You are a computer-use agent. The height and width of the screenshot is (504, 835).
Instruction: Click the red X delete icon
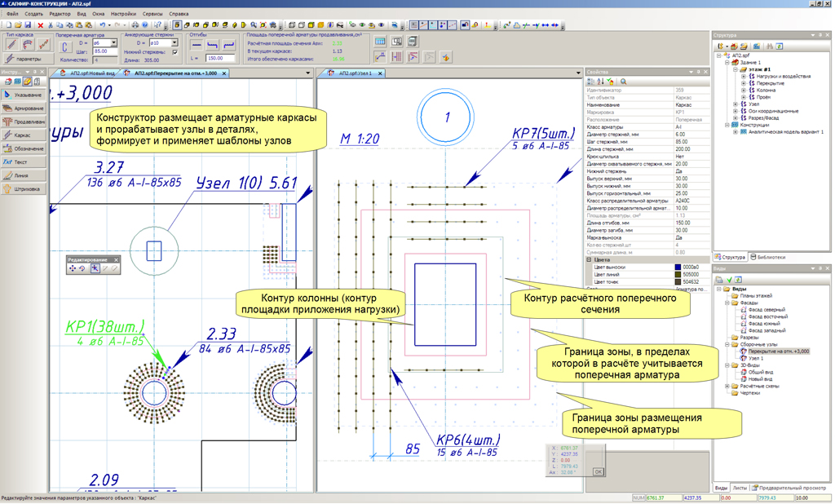coord(41,25)
